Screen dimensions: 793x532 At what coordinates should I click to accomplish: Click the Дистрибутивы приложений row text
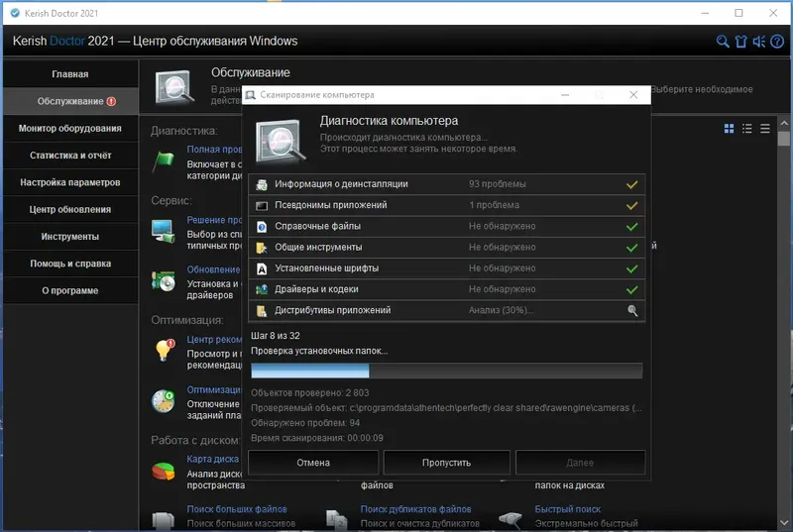[332, 310]
